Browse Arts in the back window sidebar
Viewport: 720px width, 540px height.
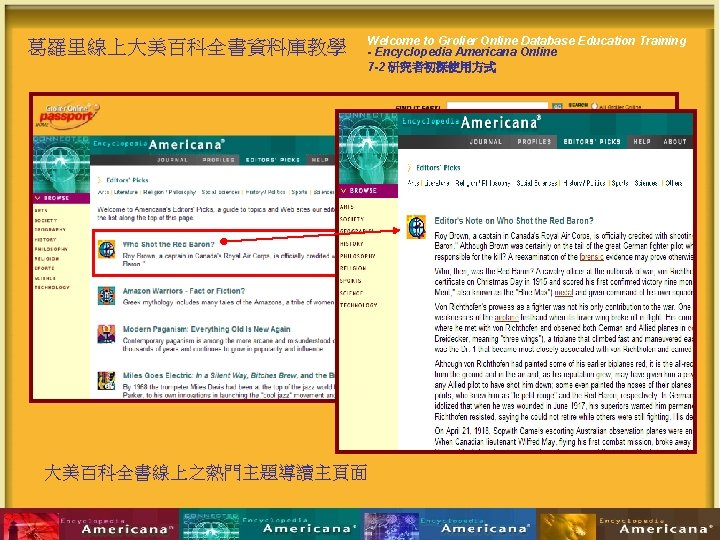click(40, 211)
